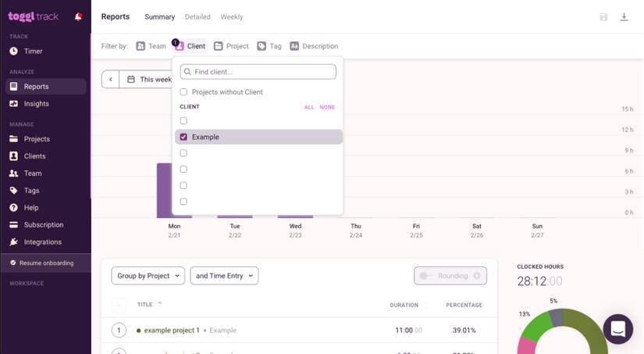Select ALL clients
644x354 pixels.
[309, 107]
